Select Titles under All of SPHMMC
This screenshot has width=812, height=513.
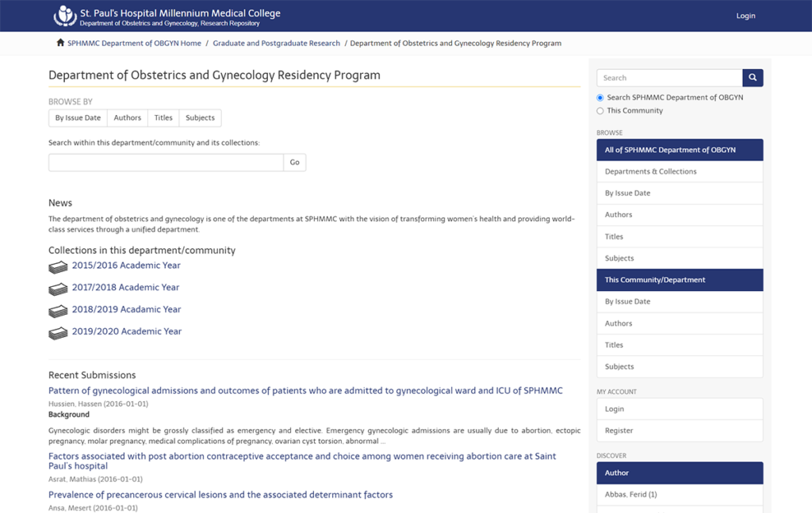680,236
